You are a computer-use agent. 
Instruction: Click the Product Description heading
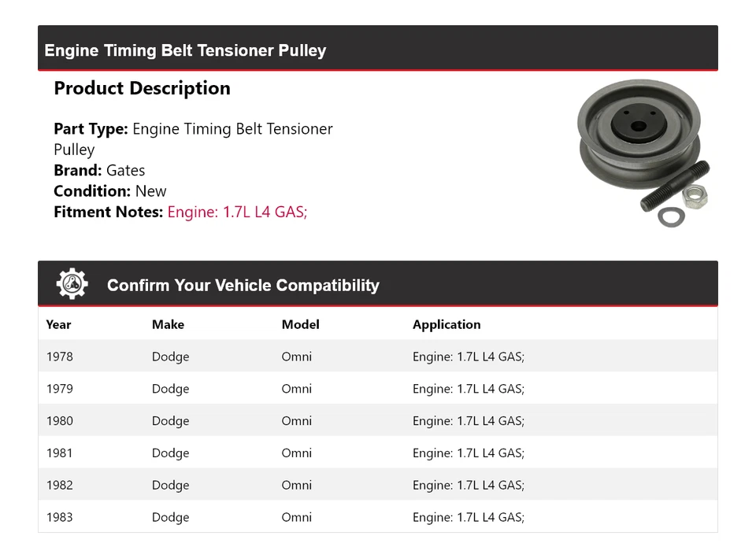point(142,88)
